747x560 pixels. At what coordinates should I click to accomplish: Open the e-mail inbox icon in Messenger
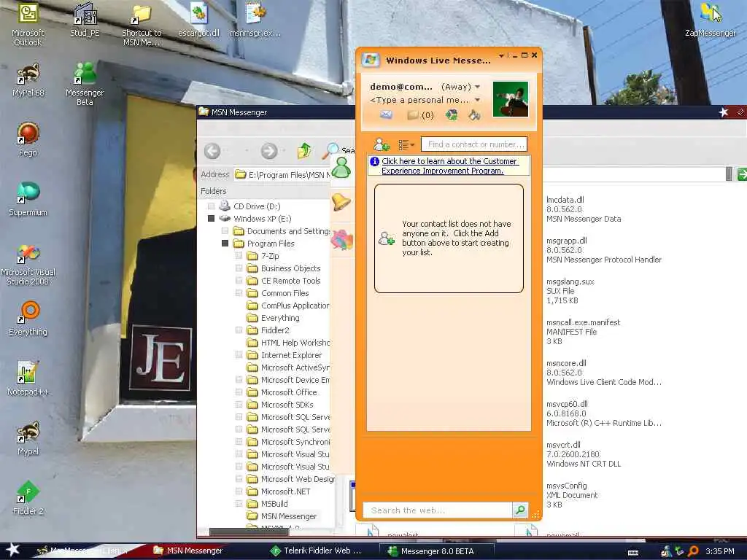(386, 114)
